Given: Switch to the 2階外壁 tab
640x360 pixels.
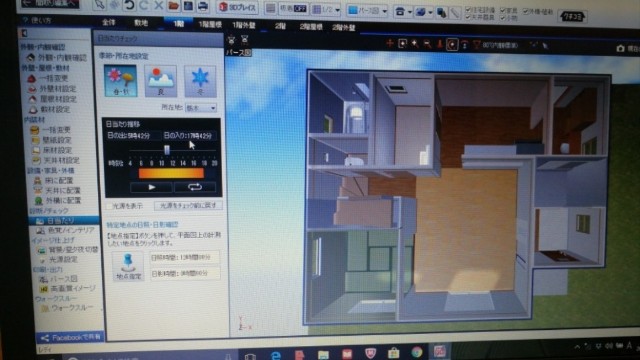Looking at the screenshot, I should [344, 27].
